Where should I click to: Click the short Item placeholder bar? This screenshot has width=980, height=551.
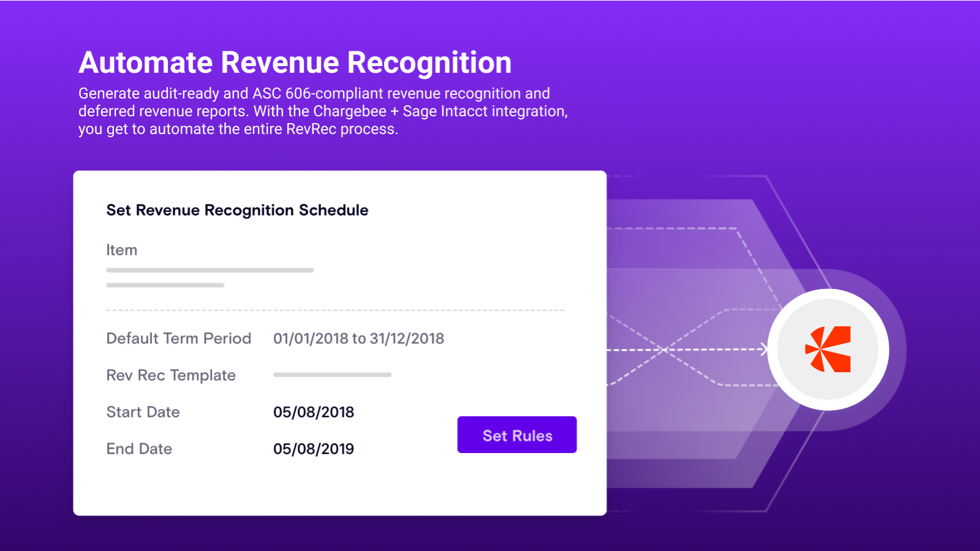click(165, 285)
